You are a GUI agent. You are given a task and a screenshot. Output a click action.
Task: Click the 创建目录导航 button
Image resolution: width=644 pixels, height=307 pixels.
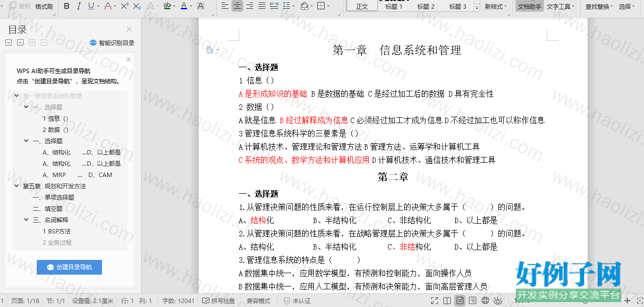pos(69,267)
